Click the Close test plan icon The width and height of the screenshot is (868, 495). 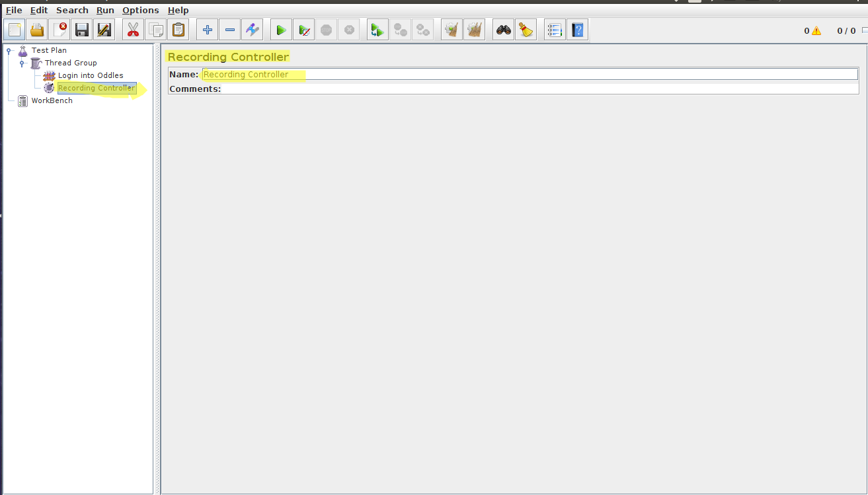[x=59, y=30]
